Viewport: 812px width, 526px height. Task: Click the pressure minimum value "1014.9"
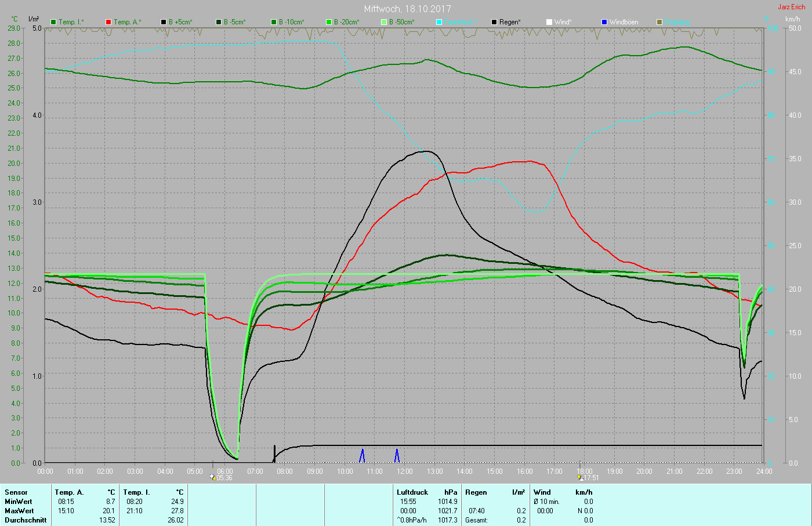click(447, 502)
